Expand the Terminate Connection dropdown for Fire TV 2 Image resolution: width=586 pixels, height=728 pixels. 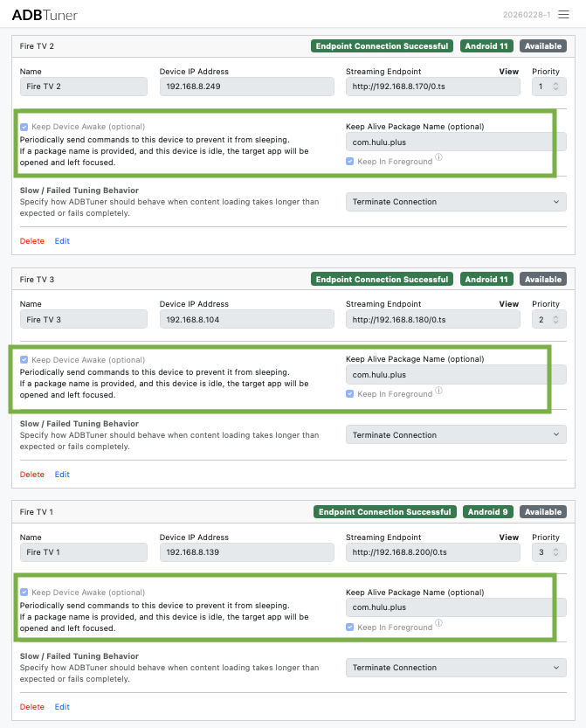pos(455,202)
